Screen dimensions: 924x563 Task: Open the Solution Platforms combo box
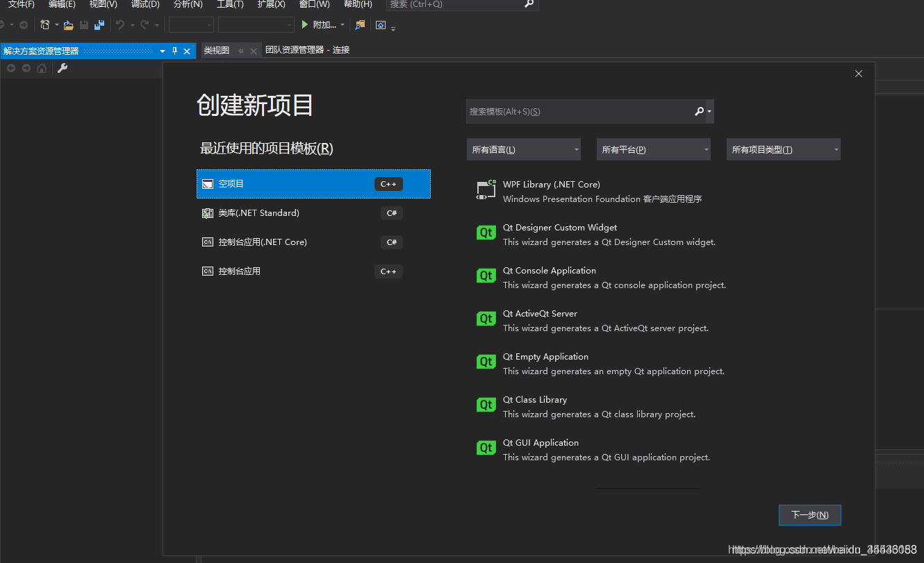tap(256, 25)
